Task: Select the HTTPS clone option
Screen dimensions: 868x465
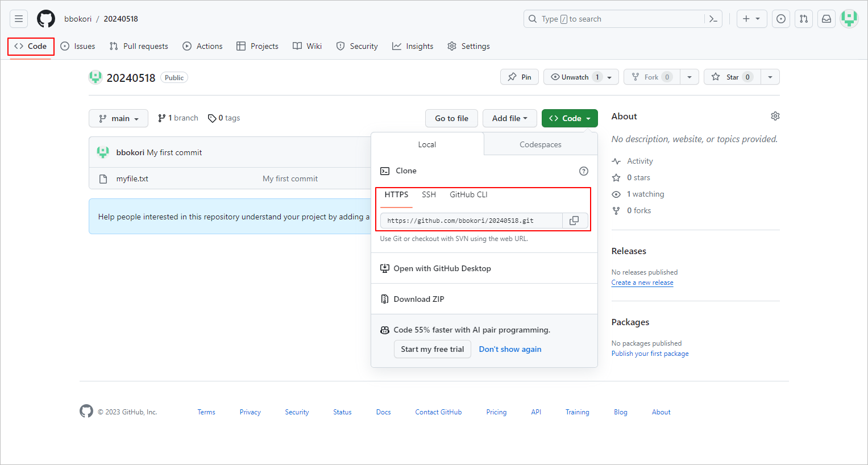Action: click(396, 194)
